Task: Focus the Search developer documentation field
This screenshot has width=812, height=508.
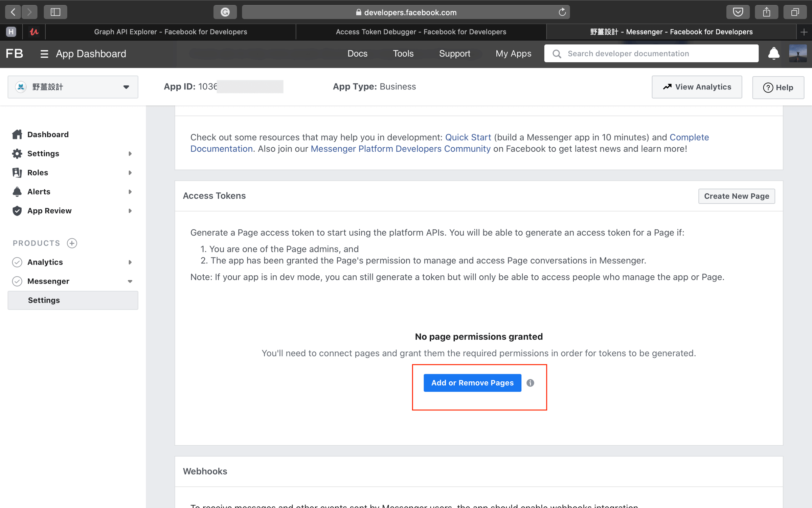Action: click(x=651, y=54)
